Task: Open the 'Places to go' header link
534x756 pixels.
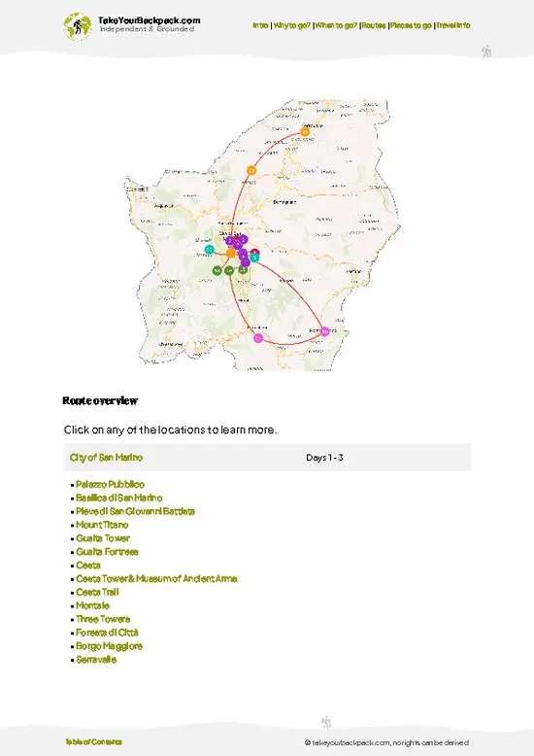Action: 411,25
